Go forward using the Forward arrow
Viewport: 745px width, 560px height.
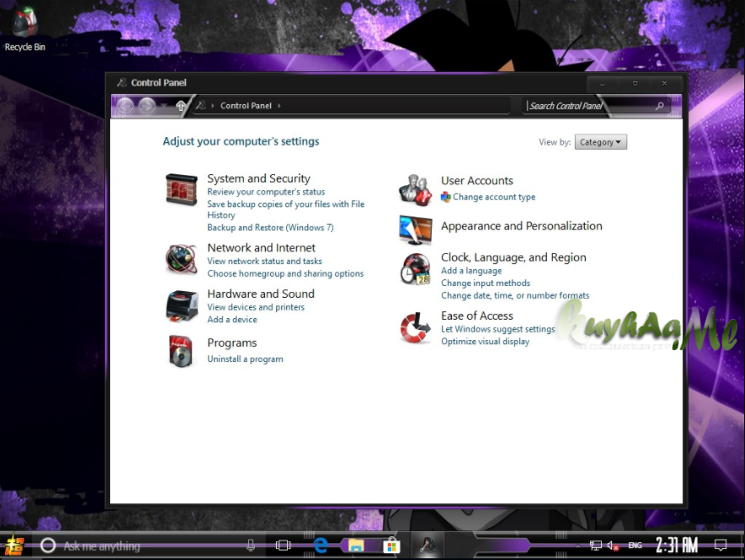coord(146,106)
